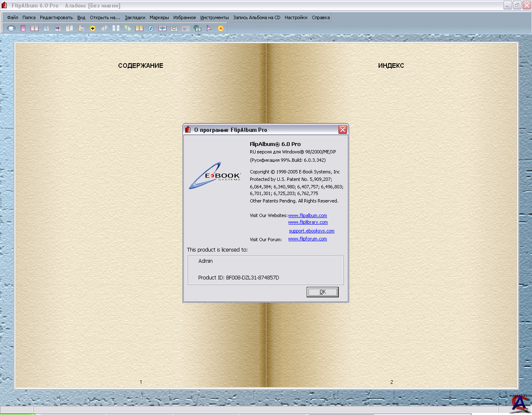
Task: Click the pink arrow pointer toolbar icon
Action: (x=209, y=28)
